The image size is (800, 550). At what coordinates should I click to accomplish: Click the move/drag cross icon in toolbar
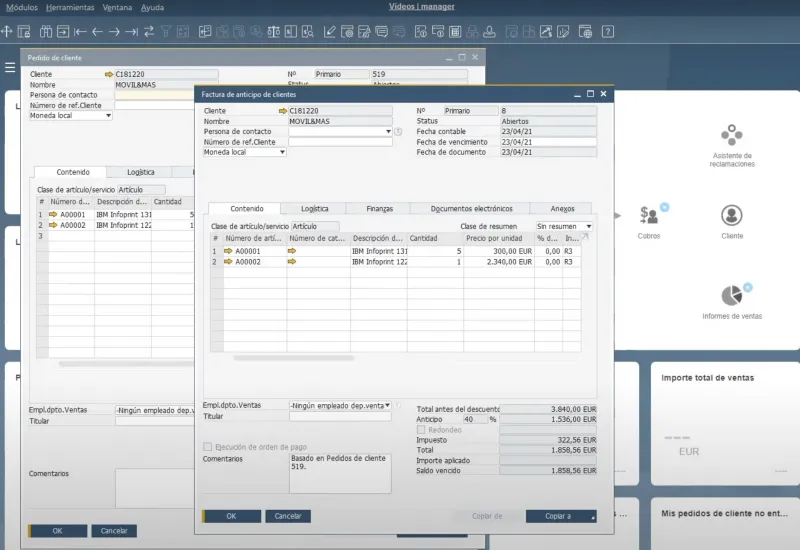tap(7, 32)
